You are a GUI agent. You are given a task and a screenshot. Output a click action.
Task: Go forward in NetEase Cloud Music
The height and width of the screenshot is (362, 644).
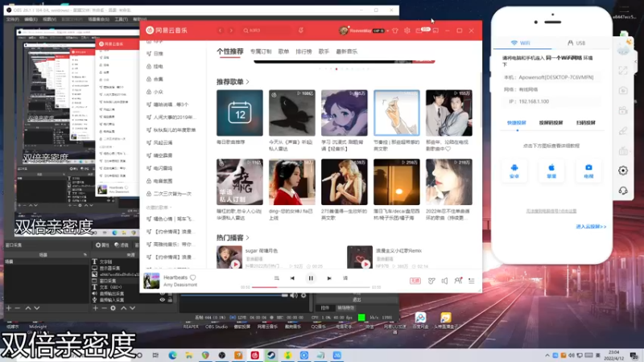coord(231,31)
